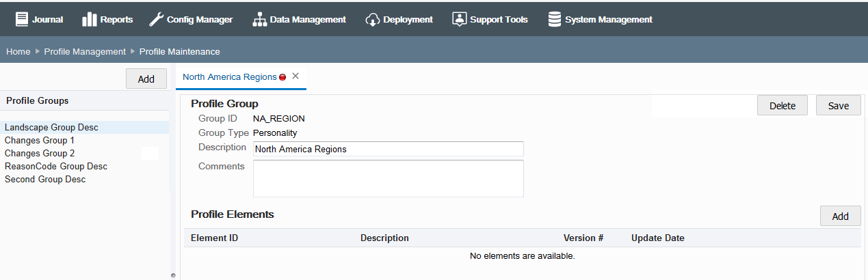Switch to the North America Regions tab

click(x=229, y=77)
